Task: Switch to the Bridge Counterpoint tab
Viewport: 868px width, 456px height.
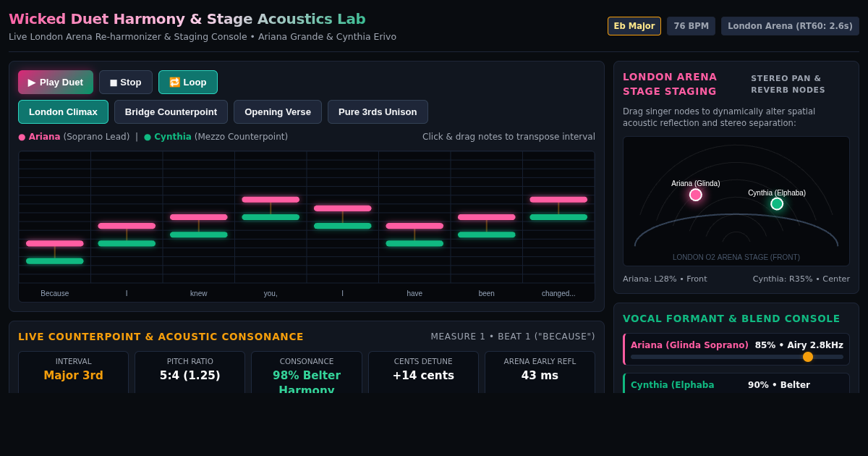Action: click(171, 112)
